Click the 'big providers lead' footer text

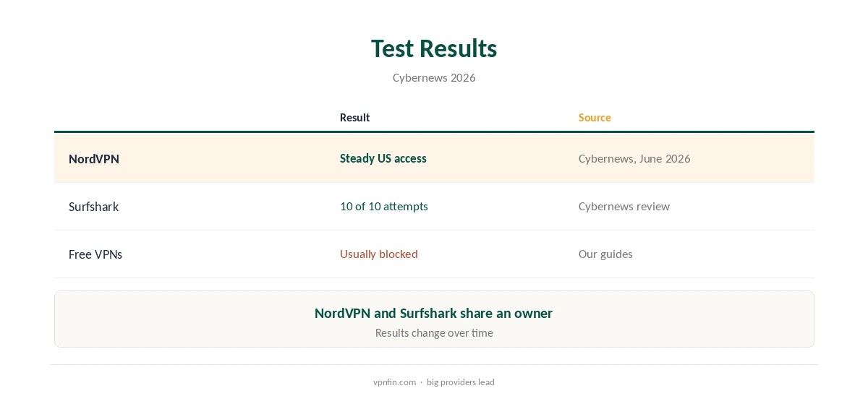[461, 382]
